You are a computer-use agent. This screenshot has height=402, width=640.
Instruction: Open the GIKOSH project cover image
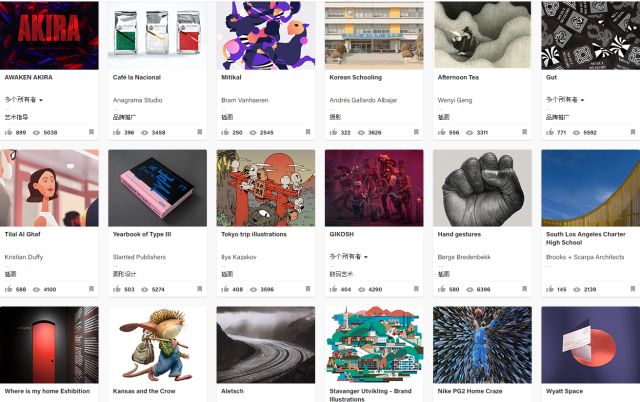(374, 188)
